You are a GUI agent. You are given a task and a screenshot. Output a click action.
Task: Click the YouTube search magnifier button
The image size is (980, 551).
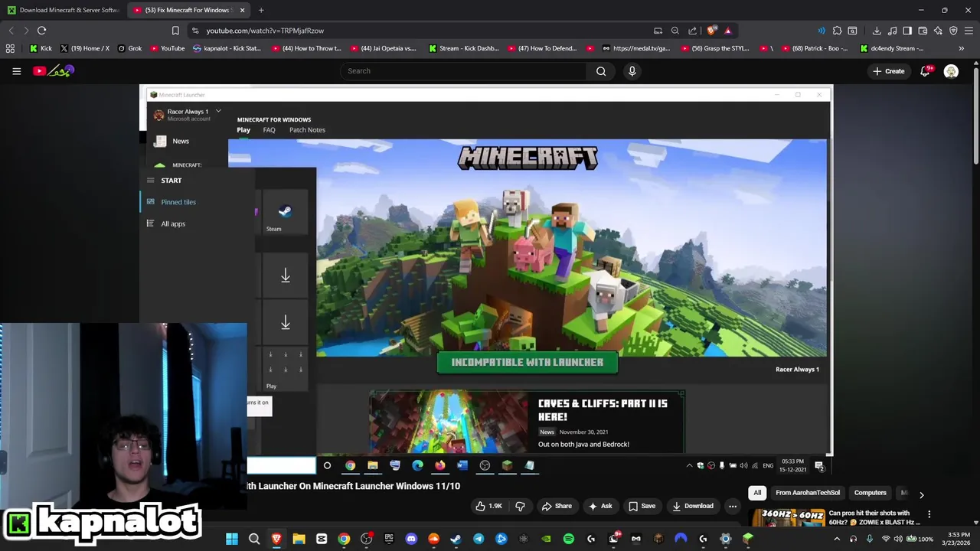tap(601, 71)
